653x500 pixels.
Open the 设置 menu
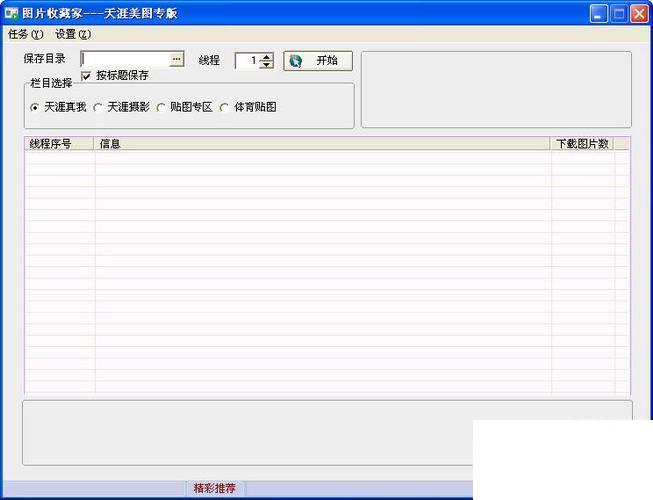click(73, 34)
